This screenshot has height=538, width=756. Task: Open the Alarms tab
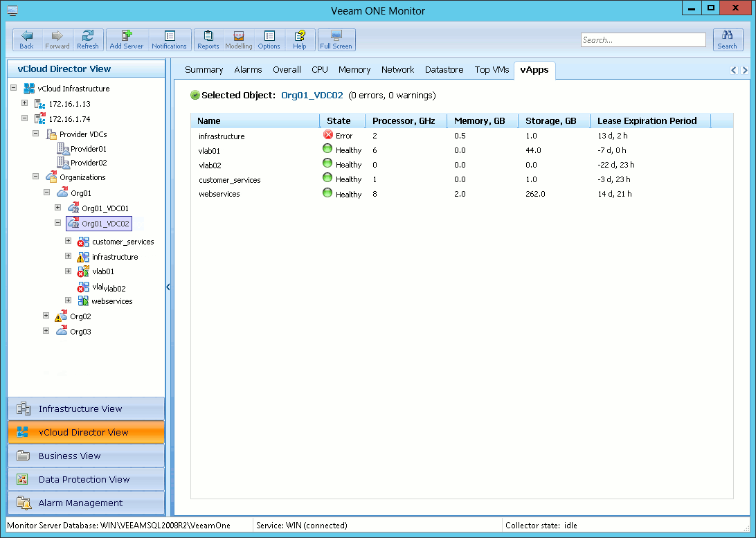point(248,69)
